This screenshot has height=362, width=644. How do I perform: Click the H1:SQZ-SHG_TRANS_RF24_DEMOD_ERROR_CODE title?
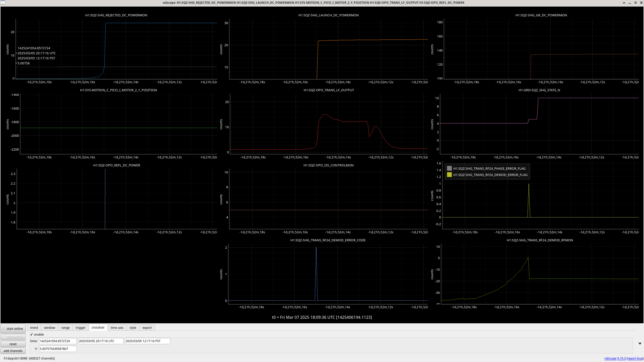click(x=328, y=240)
